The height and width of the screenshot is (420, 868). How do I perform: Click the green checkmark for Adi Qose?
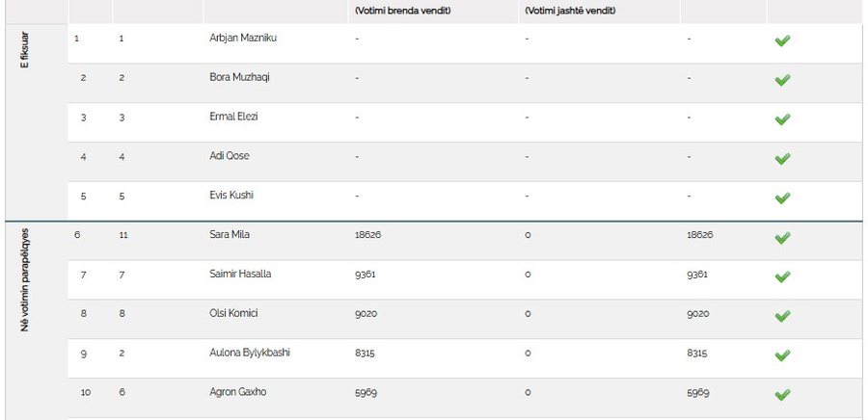coord(782,159)
